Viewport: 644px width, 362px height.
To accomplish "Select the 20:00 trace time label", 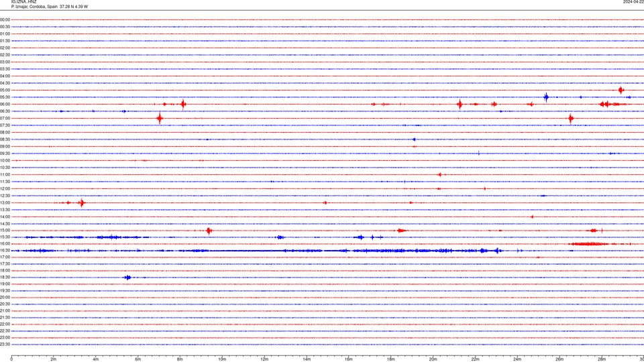I will 5,298.
